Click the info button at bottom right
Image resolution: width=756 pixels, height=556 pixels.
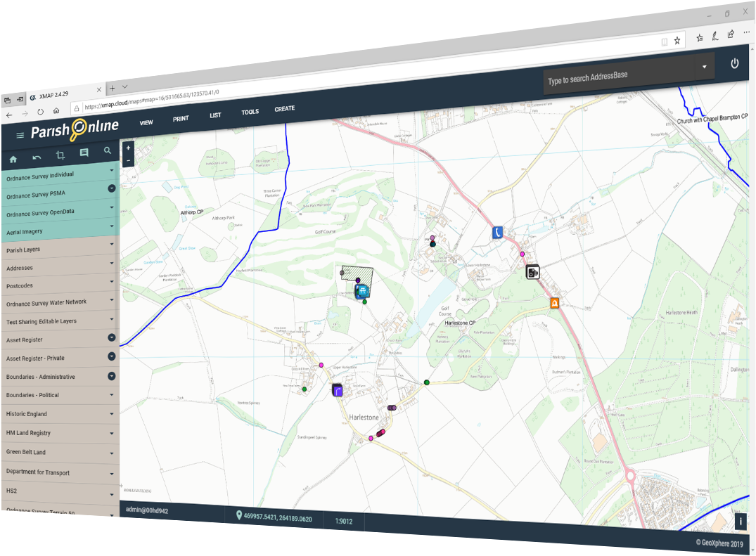click(740, 521)
